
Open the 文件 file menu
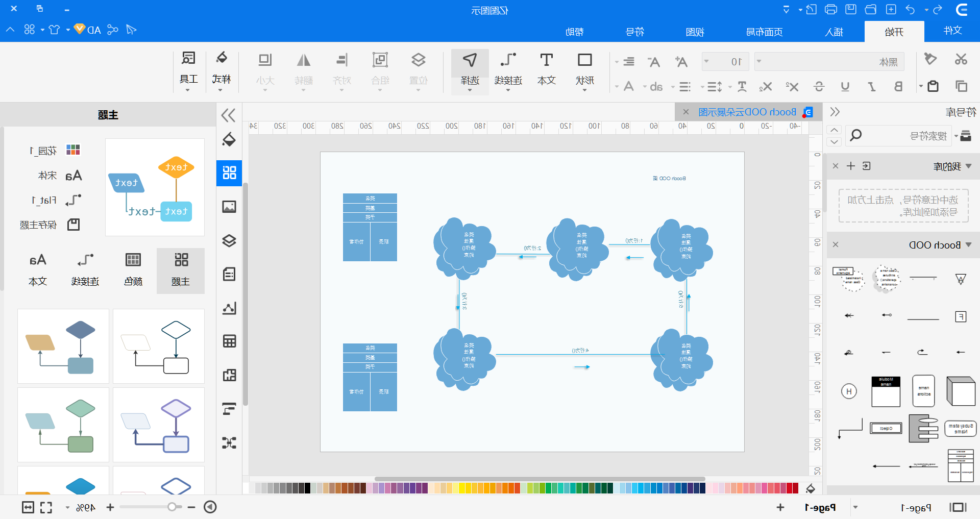click(952, 30)
